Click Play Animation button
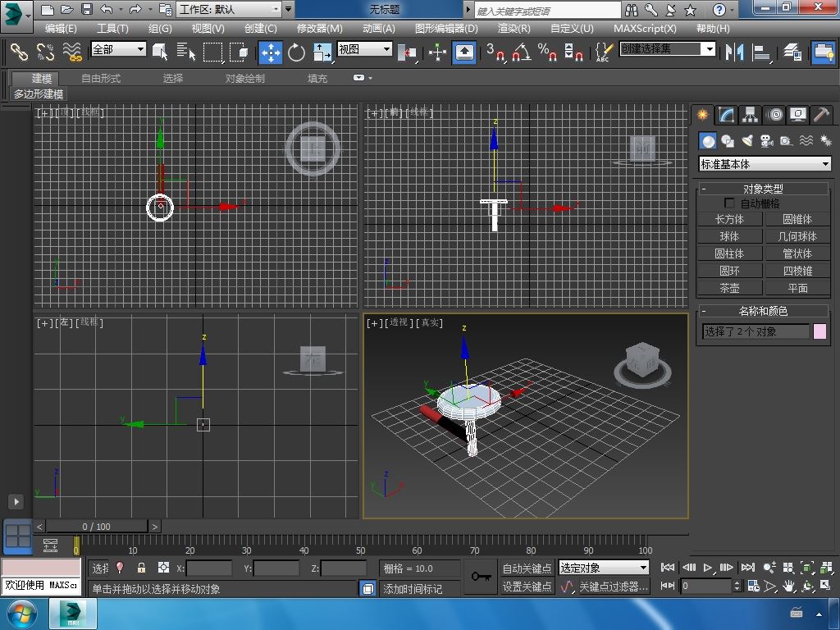The image size is (840, 630). tap(708, 568)
